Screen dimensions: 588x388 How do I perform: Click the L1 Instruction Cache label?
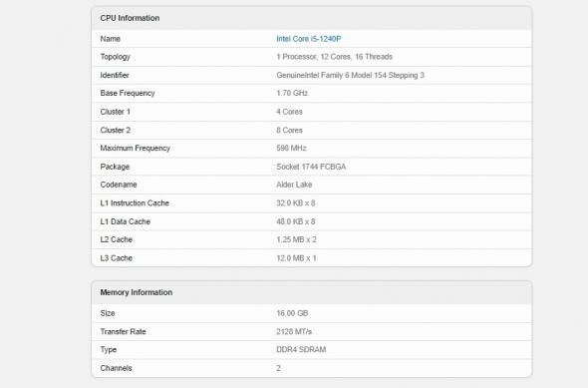[135, 203]
